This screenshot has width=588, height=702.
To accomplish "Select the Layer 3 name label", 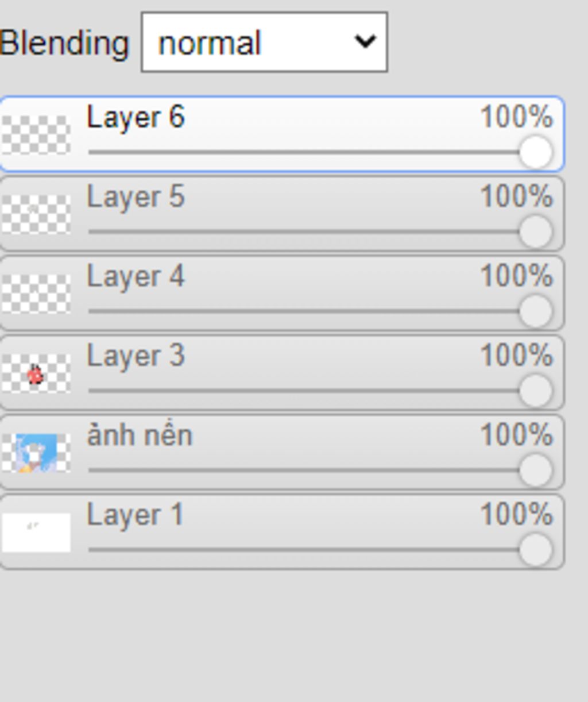I will click(x=136, y=356).
